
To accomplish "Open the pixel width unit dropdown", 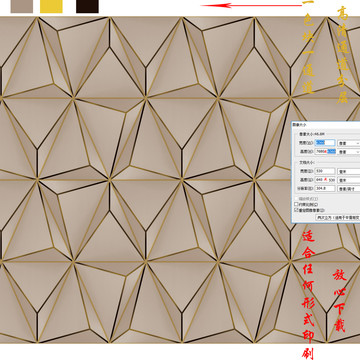I will click(349, 143).
